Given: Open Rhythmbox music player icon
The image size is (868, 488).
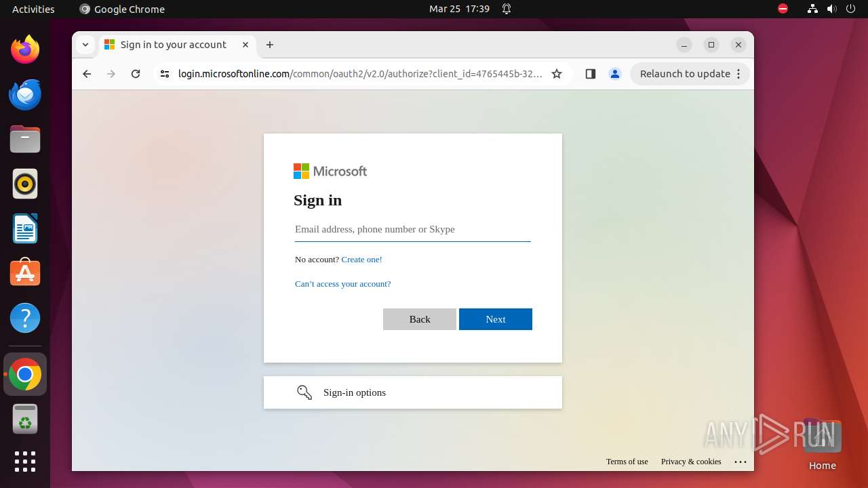Looking at the screenshot, I should 25,184.
